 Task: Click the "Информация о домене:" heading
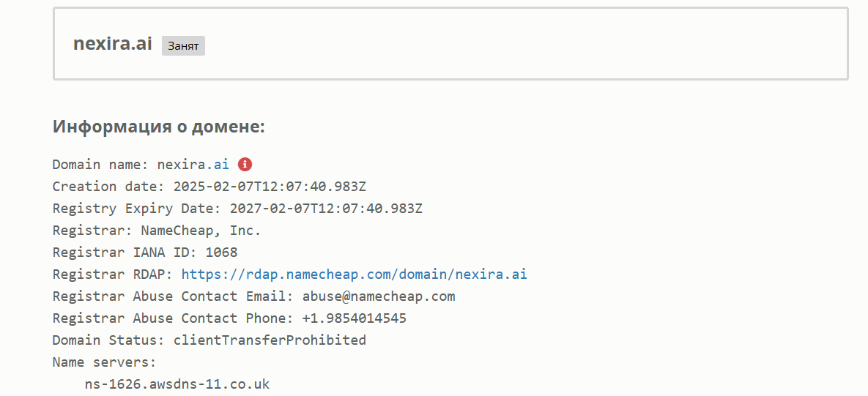(158, 127)
